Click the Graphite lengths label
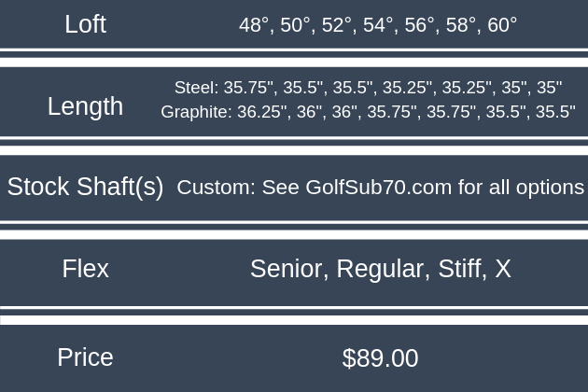 coord(196,112)
